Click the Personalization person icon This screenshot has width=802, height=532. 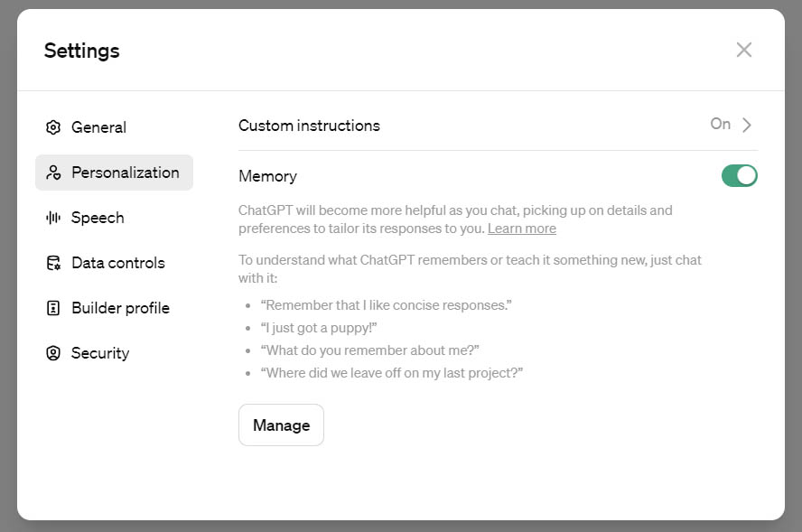pyautogui.click(x=53, y=173)
